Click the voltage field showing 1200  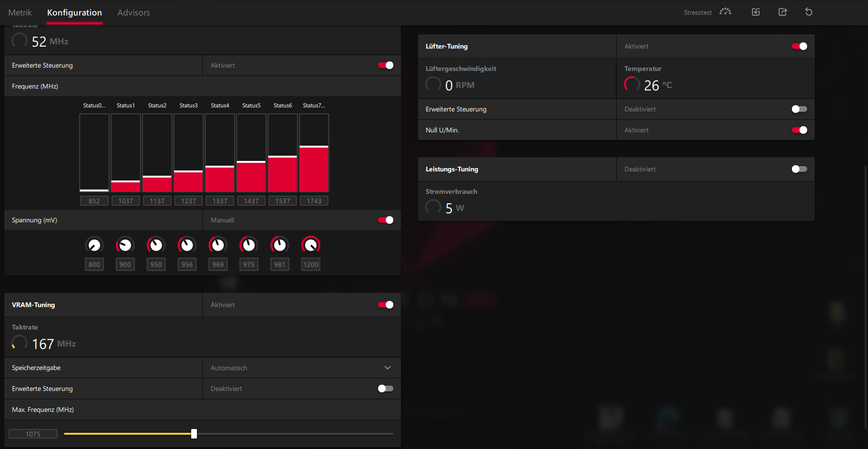[x=311, y=264]
